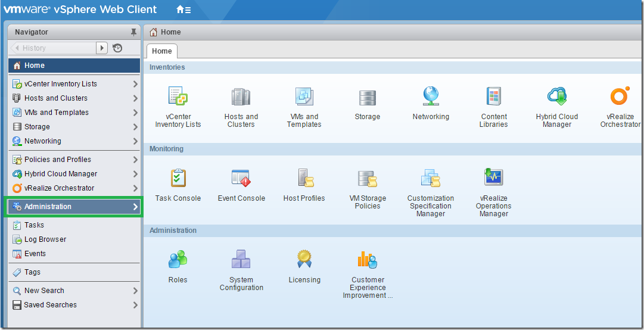Click the Administration section header
The height and width of the screenshot is (330, 644).
173,231
